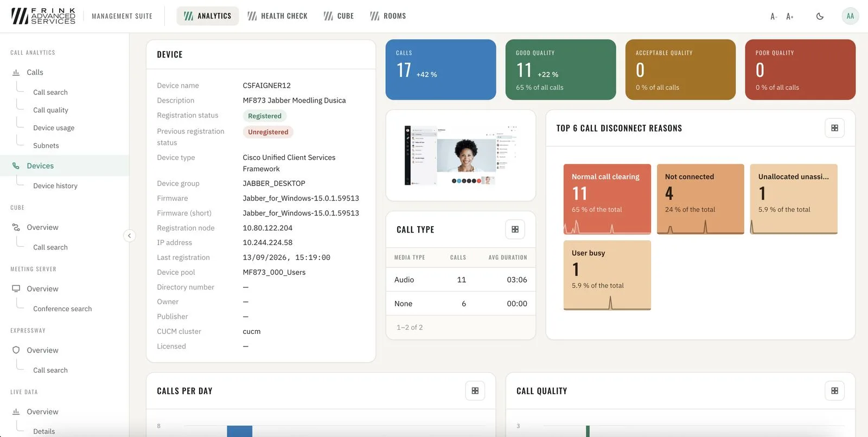This screenshot has height=437, width=868.
Task: Collapse the sidebar with chevron button
Action: pyautogui.click(x=129, y=235)
